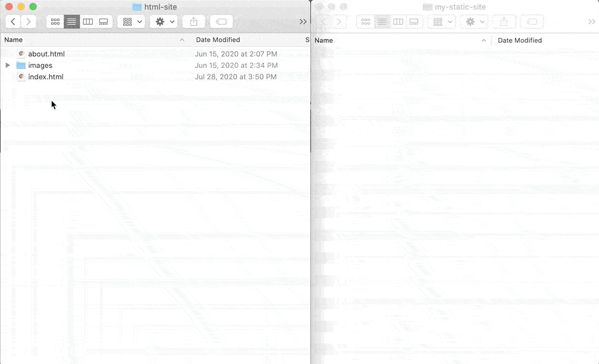Sort by Date Modified in html-site window

click(218, 40)
